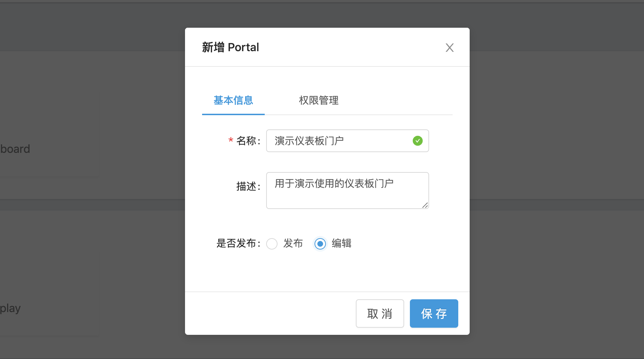Screen dimensions: 644x359
Task: Switch to the 基本信息 tab
Action: click(233, 101)
